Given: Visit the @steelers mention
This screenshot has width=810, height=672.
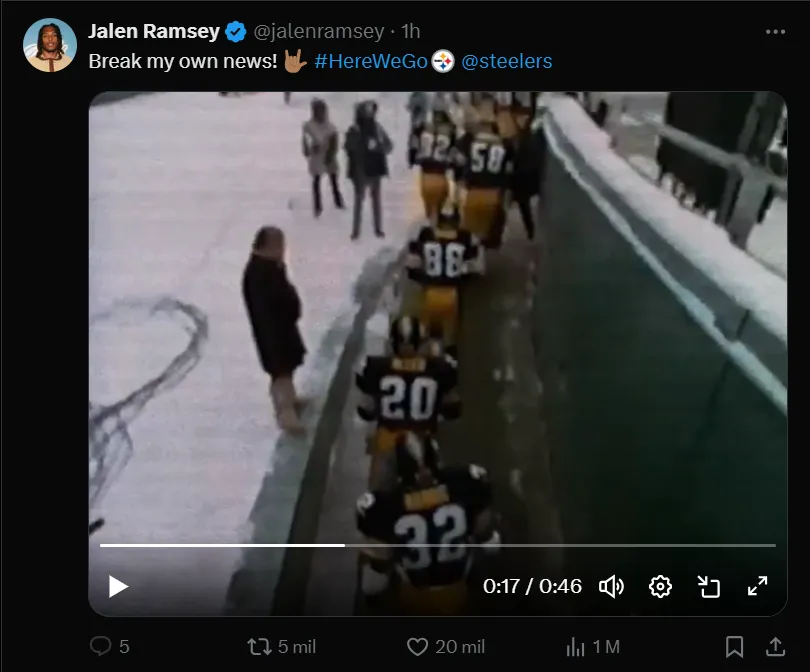Looking at the screenshot, I should (x=504, y=61).
